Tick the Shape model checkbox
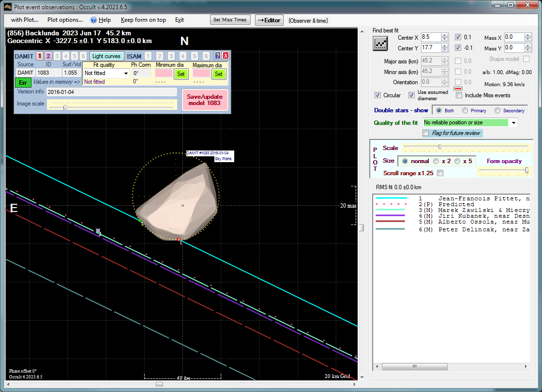Viewport: 542px width, 392px height. [x=526, y=59]
